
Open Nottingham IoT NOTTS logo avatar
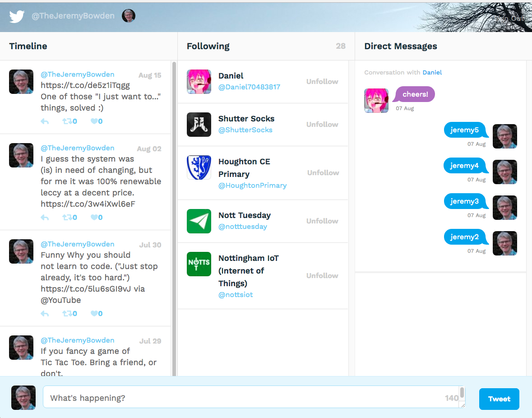click(x=199, y=264)
